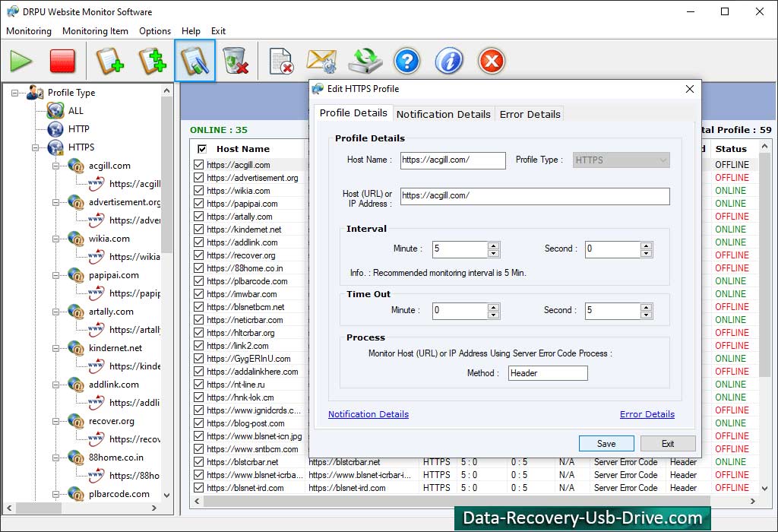Open the Monitoring Item menu
This screenshot has width=778, height=532.
pyautogui.click(x=95, y=30)
